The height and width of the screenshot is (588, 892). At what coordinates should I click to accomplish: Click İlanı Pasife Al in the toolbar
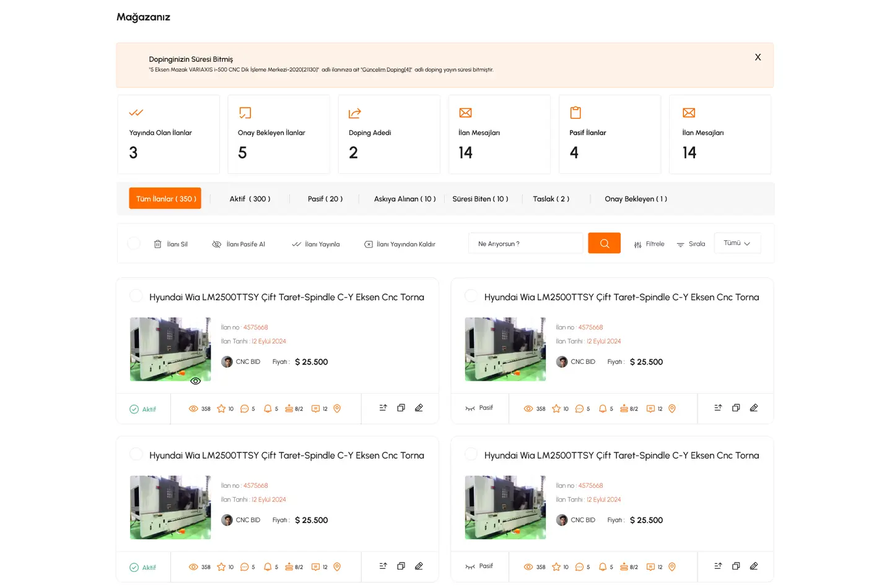[238, 244]
